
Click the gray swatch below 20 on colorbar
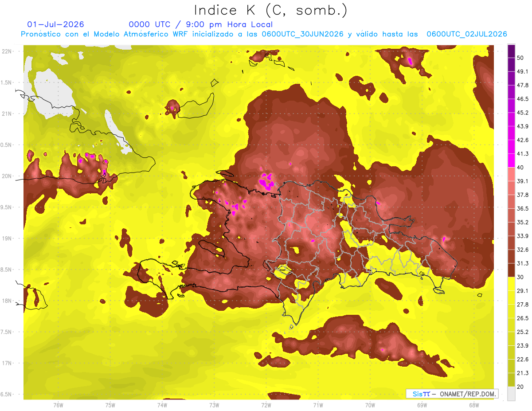click(511, 394)
